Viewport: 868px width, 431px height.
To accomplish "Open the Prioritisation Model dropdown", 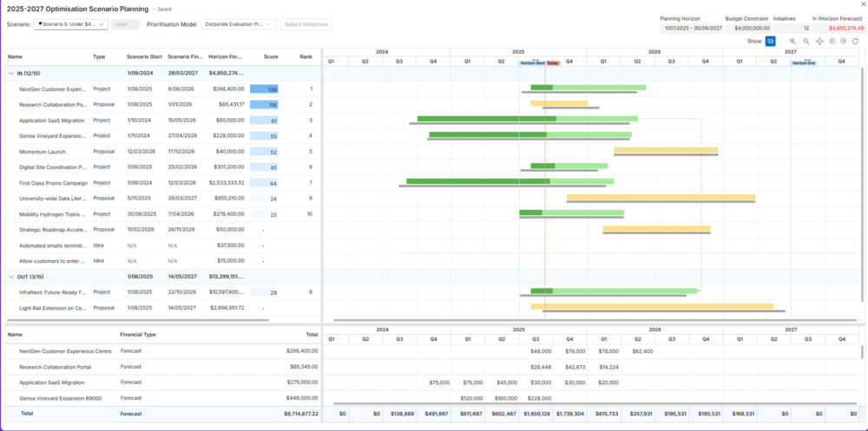I will [x=240, y=25].
